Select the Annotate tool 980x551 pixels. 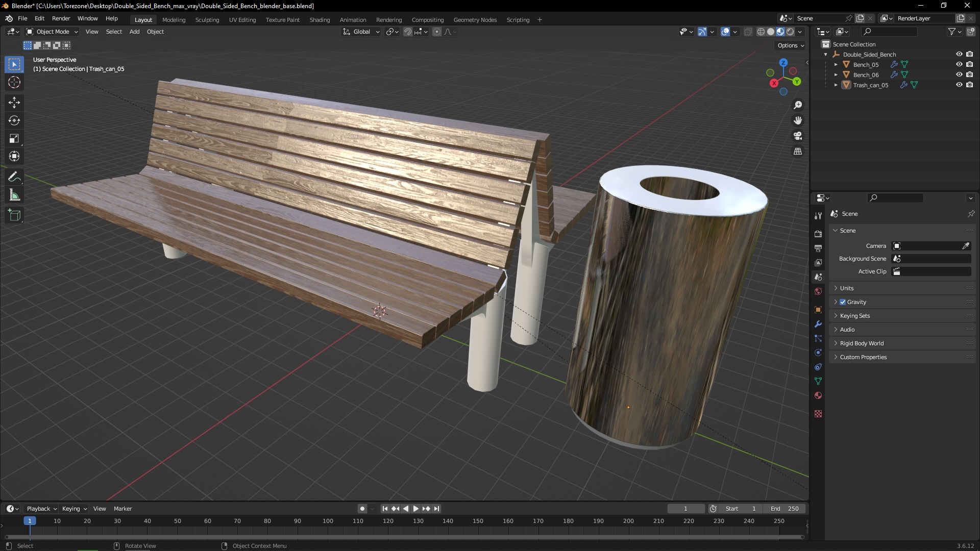pos(14,177)
